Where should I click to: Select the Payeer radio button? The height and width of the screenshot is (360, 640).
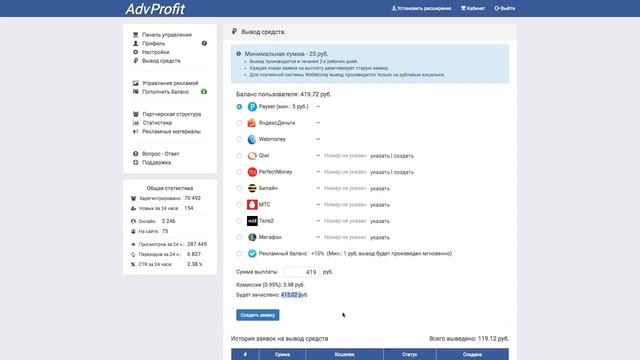(239, 107)
